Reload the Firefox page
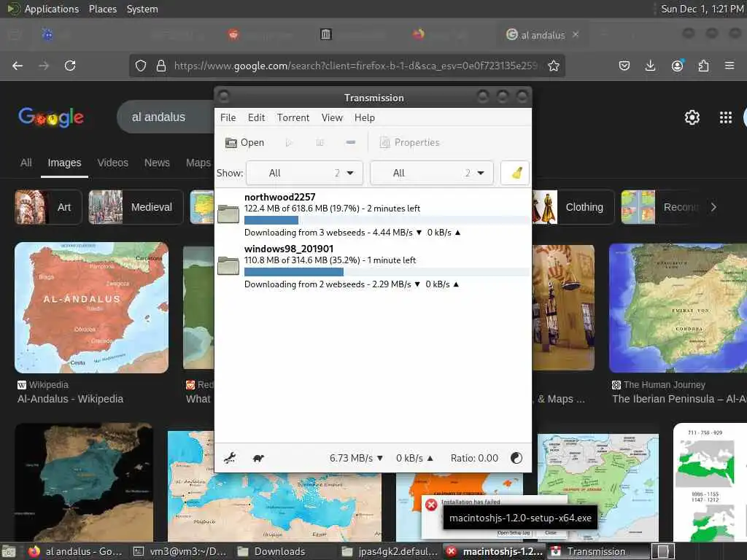The image size is (747, 560). point(70,66)
